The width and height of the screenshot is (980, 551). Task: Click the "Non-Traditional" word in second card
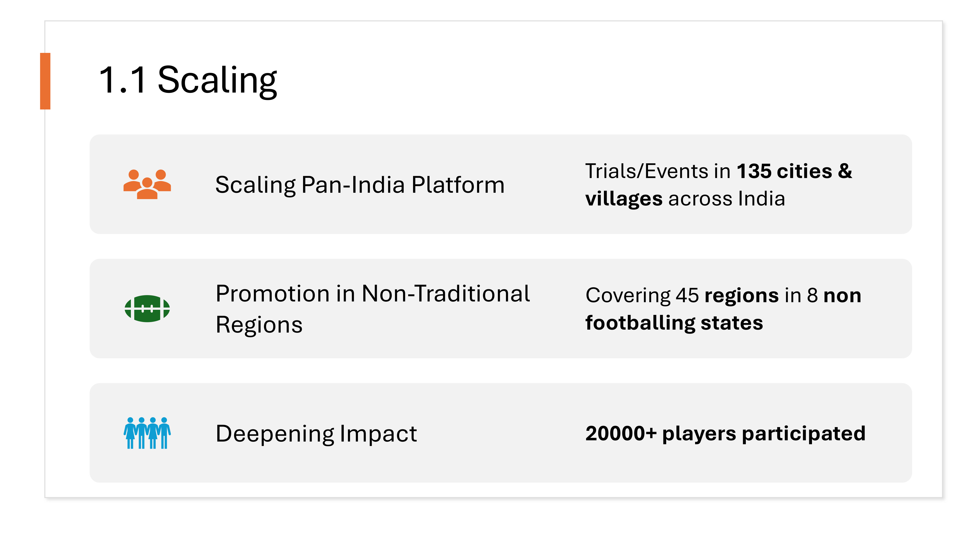tap(445, 294)
